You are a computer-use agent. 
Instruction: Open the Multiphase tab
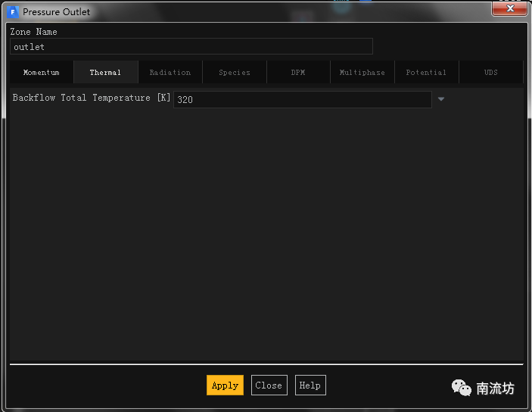click(x=362, y=73)
